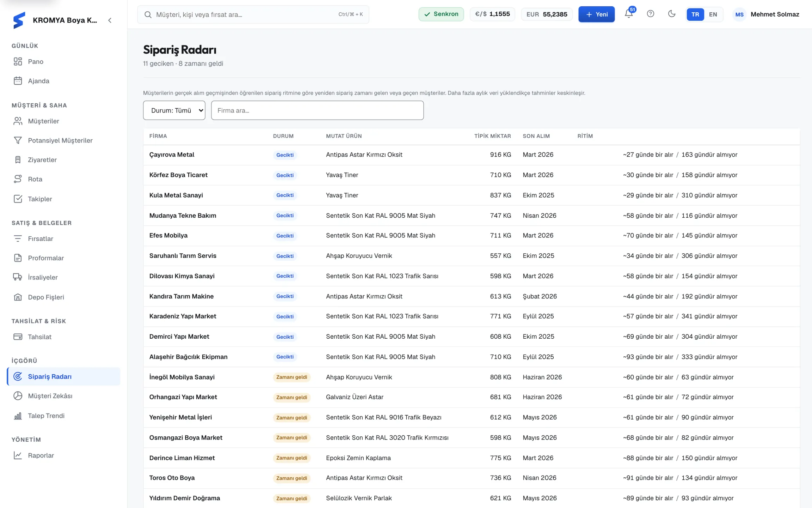Open Potansiyel Müşteriler funnel icon
Image resolution: width=812 pixels, height=508 pixels.
click(18, 140)
